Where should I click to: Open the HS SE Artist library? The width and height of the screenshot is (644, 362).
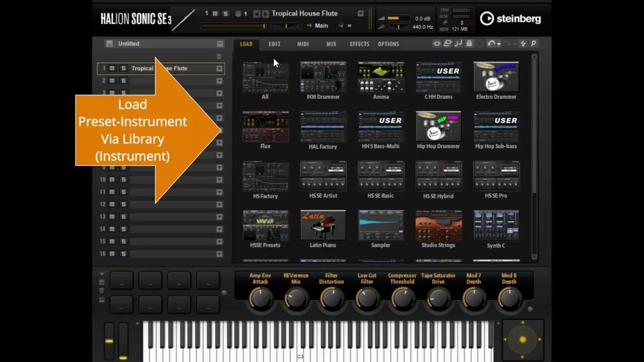click(x=323, y=176)
